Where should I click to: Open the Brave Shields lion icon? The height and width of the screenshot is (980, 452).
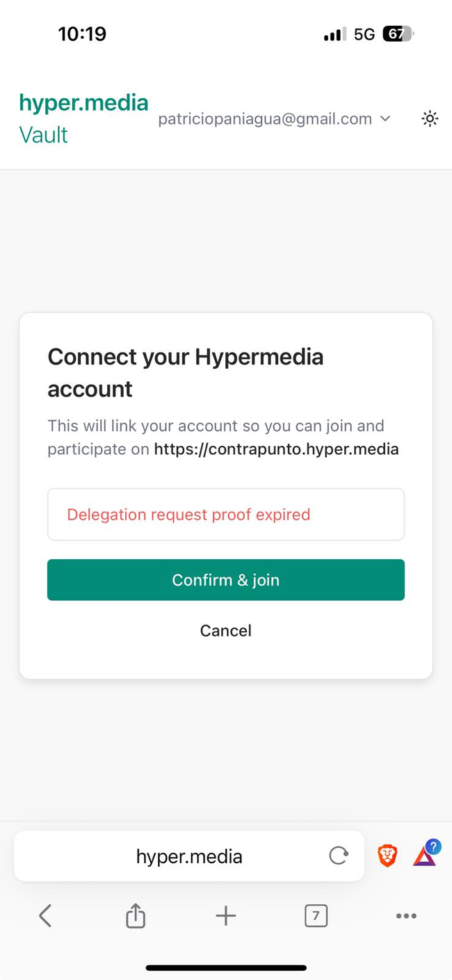click(x=387, y=856)
